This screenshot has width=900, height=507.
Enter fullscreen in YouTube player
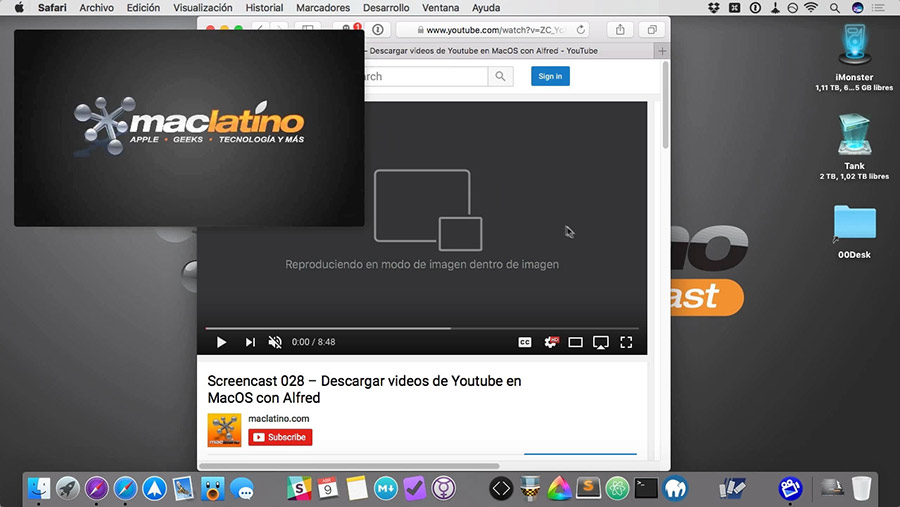[x=626, y=342]
